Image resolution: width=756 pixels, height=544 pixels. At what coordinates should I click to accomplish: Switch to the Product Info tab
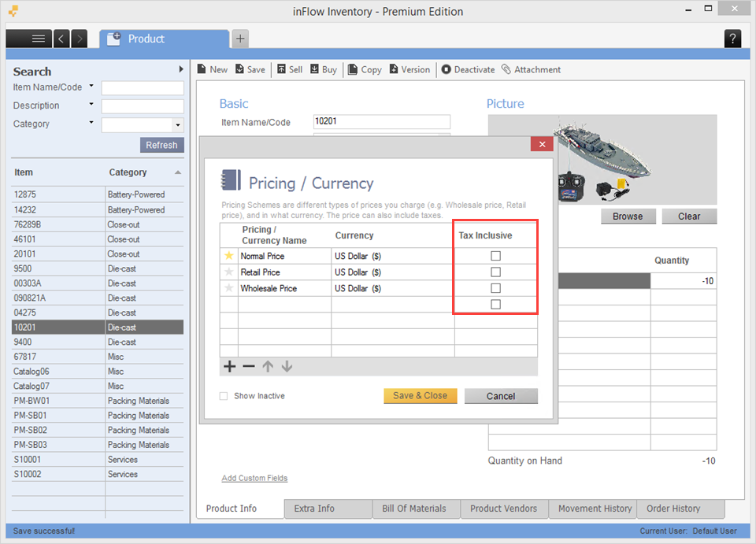click(x=241, y=509)
